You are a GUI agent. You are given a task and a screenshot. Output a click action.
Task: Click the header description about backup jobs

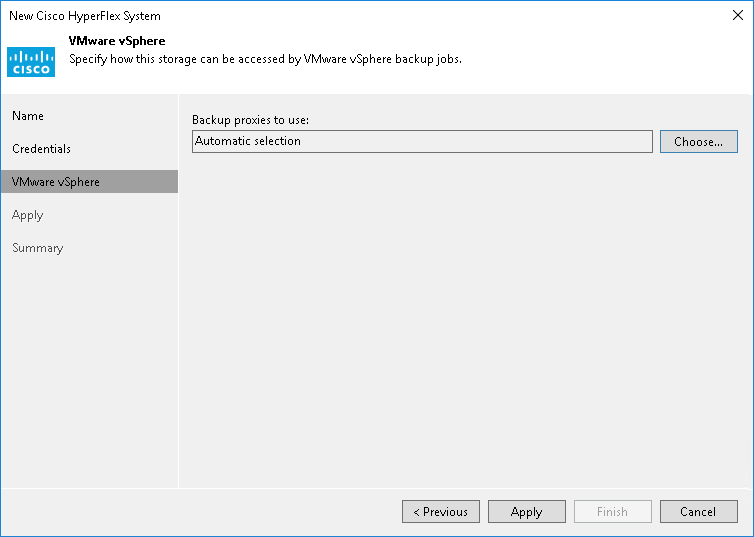tap(264, 59)
